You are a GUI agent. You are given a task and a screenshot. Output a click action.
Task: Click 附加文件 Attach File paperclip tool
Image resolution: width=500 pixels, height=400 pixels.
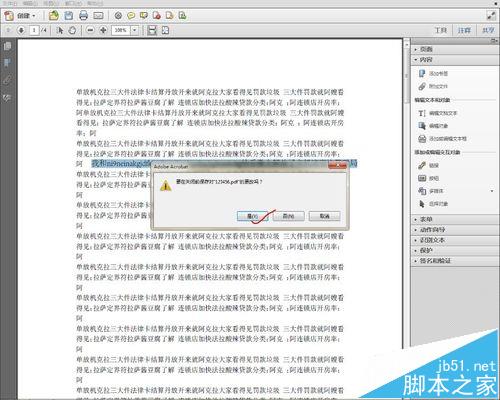[433, 86]
